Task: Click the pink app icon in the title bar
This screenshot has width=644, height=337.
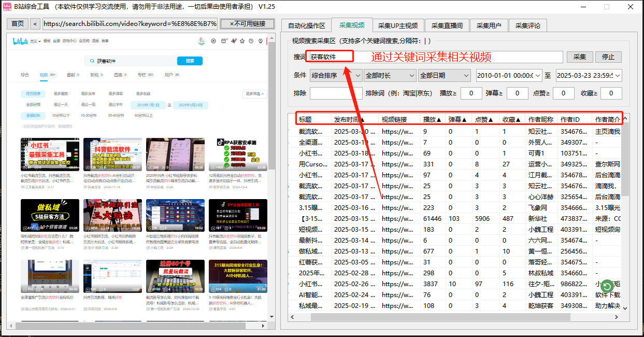Action: tap(8, 7)
